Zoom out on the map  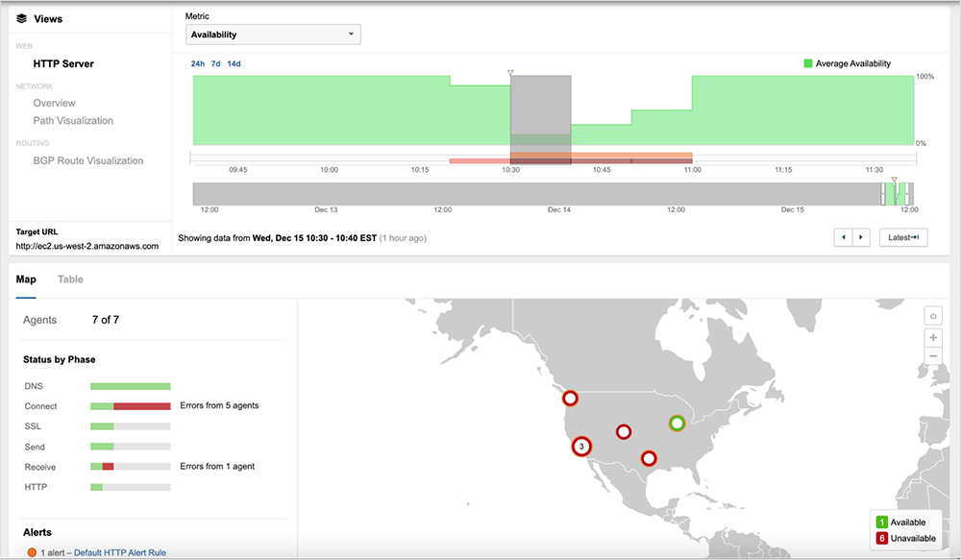coord(932,356)
